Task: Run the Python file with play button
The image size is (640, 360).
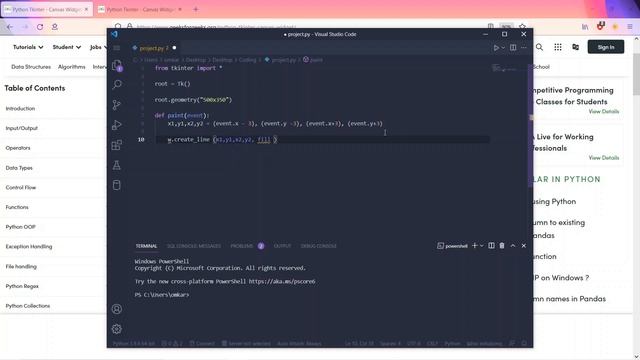Action: click(x=496, y=48)
